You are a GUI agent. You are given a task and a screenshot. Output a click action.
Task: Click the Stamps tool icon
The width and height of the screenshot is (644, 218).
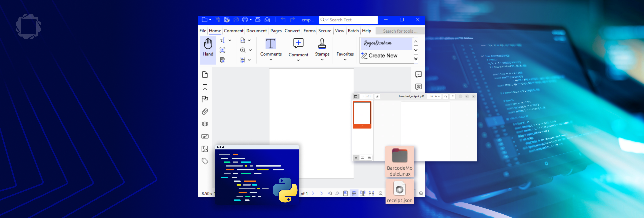[322, 44]
